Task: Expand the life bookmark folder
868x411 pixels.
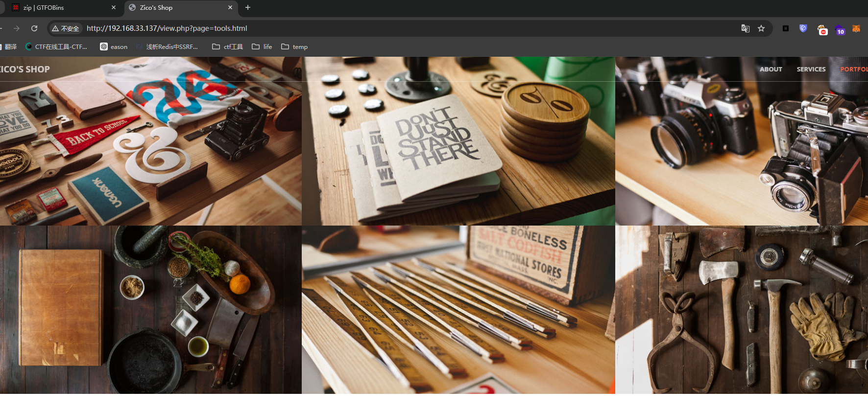Action: click(262, 47)
